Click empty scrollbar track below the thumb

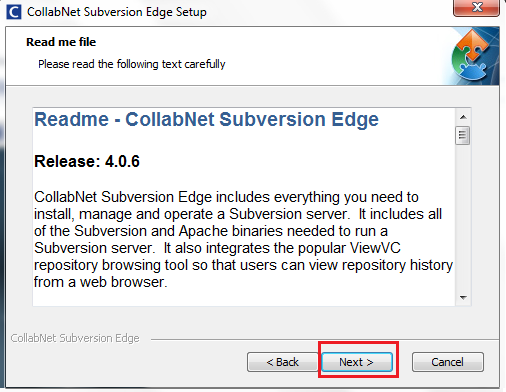tap(463, 217)
